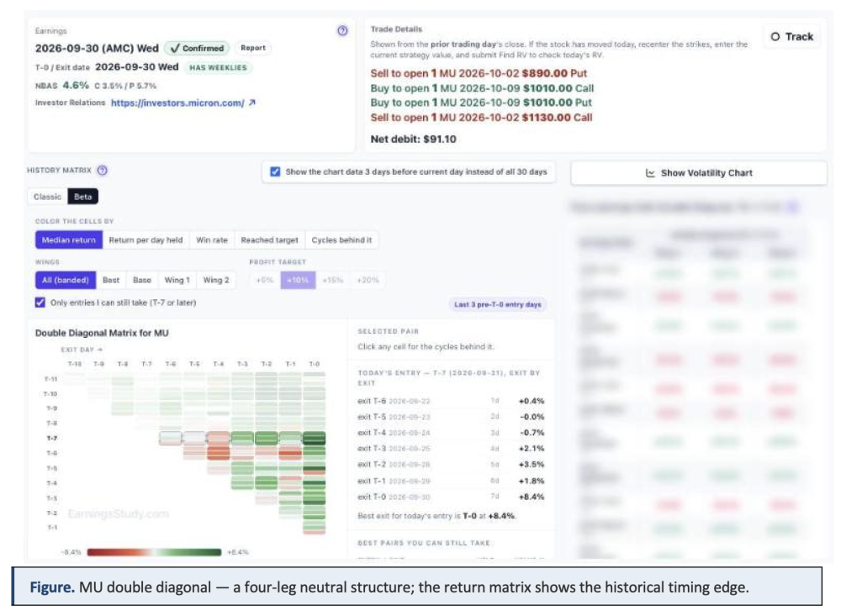This screenshot has height=616, width=841.
Task: Select +20% profit target
Action: click(368, 280)
